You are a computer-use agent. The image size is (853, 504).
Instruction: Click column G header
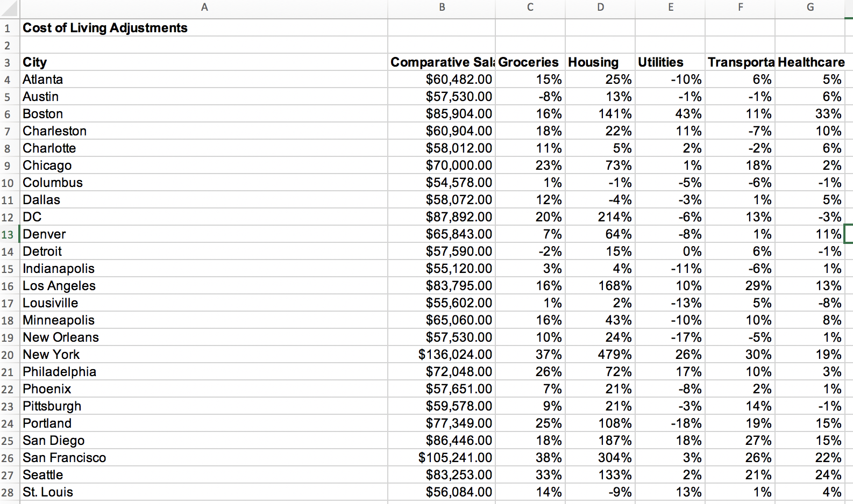[810, 7]
